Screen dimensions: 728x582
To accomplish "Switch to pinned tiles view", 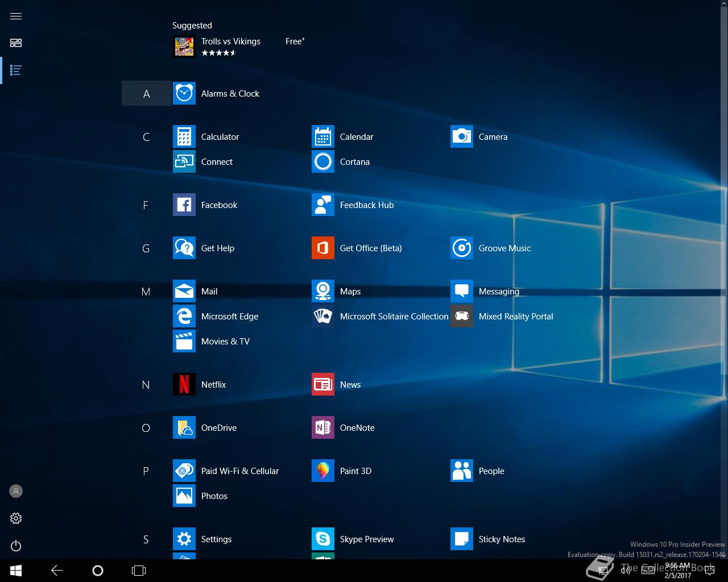I will click(16, 43).
